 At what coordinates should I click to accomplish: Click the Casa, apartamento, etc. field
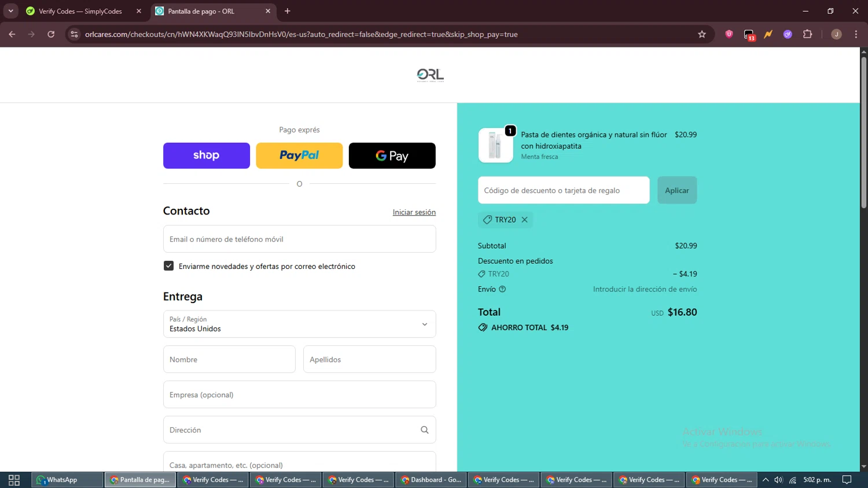tap(299, 463)
